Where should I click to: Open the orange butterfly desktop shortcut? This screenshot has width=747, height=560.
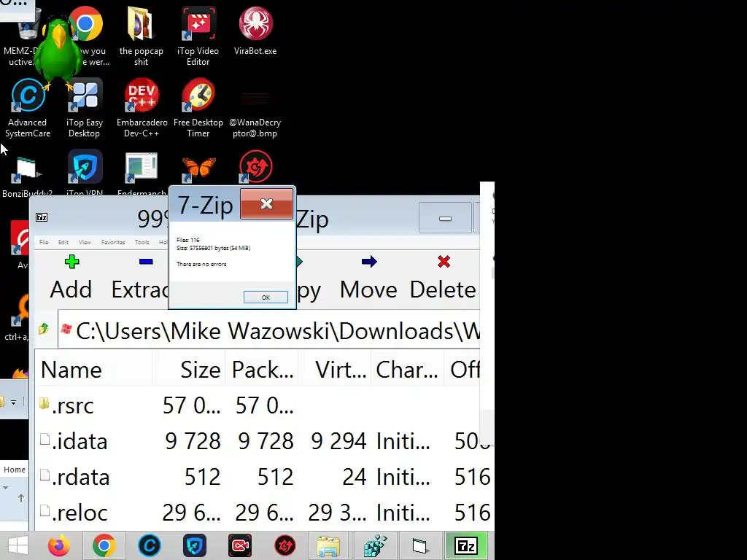[x=198, y=169]
